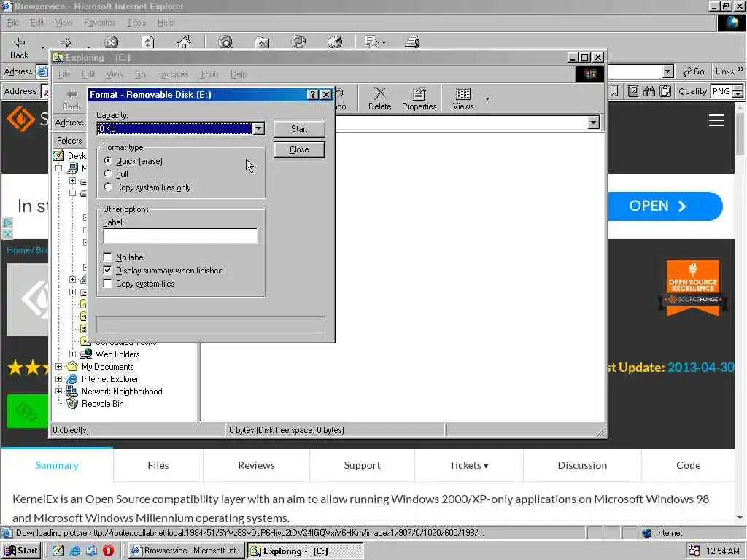Click Views icon in Explorer toolbar
Viewport: 747px width, 560px height.
pyautogui.click(x=463, y=98)
